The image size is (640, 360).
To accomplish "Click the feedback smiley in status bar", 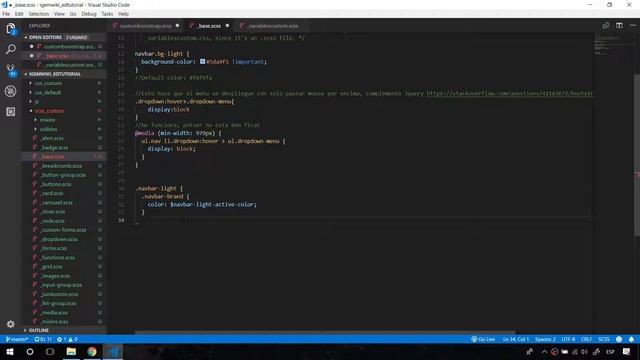I will pyautogui.click(x=619, y=339).
